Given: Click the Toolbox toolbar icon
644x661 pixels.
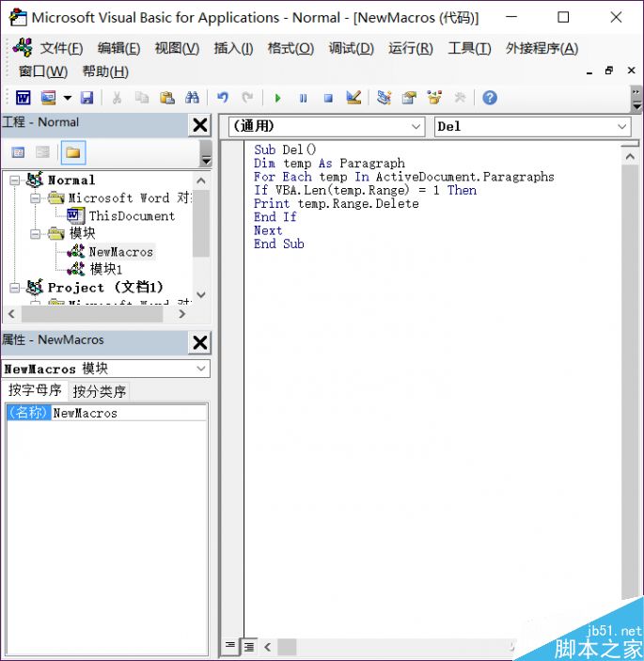Looking at the screenshot, I should point(460,98).
